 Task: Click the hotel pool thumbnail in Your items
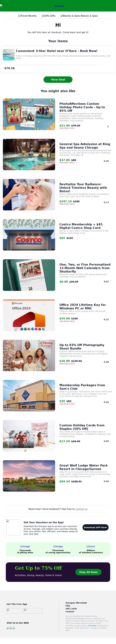9,55
